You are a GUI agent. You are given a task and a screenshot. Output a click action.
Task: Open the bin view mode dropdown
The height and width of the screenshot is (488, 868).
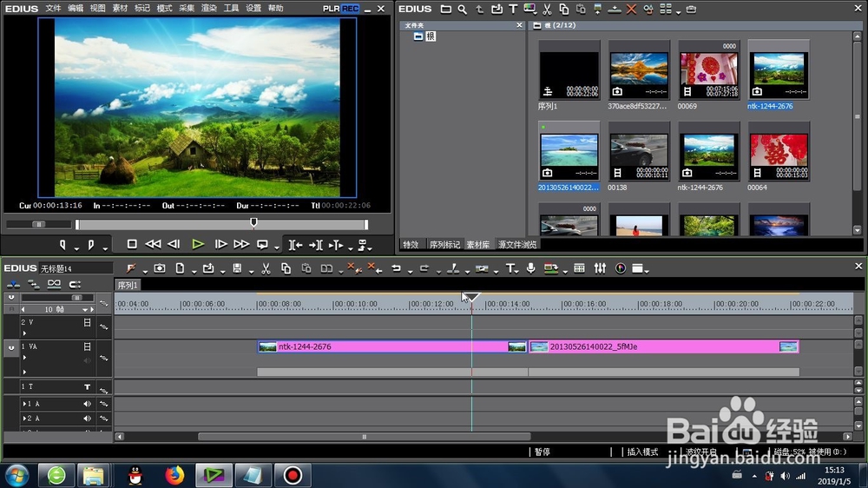click(x=679, y=11)
